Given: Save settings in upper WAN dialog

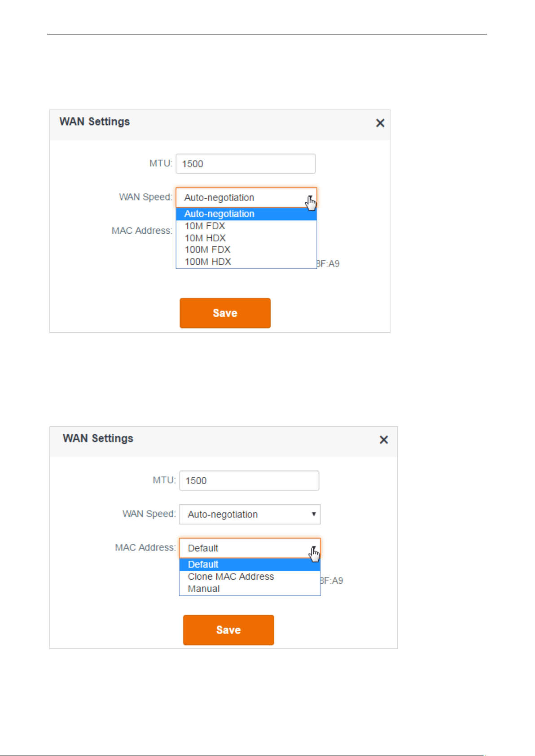Looking at the screenshot, I should (225, 313).
